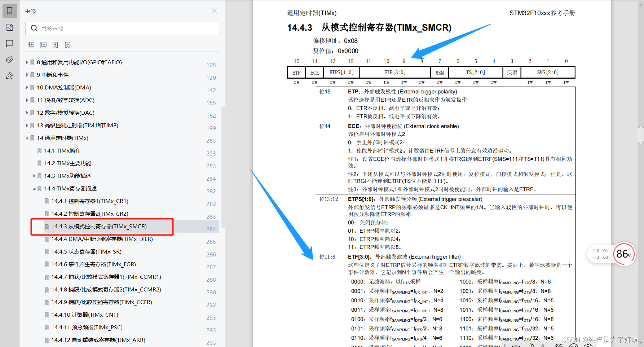
Task: Open bookmark 14.4.8 捕获/比较模式寄存器2(TIMx_CCMR2)
Action: tap(106, 289)
